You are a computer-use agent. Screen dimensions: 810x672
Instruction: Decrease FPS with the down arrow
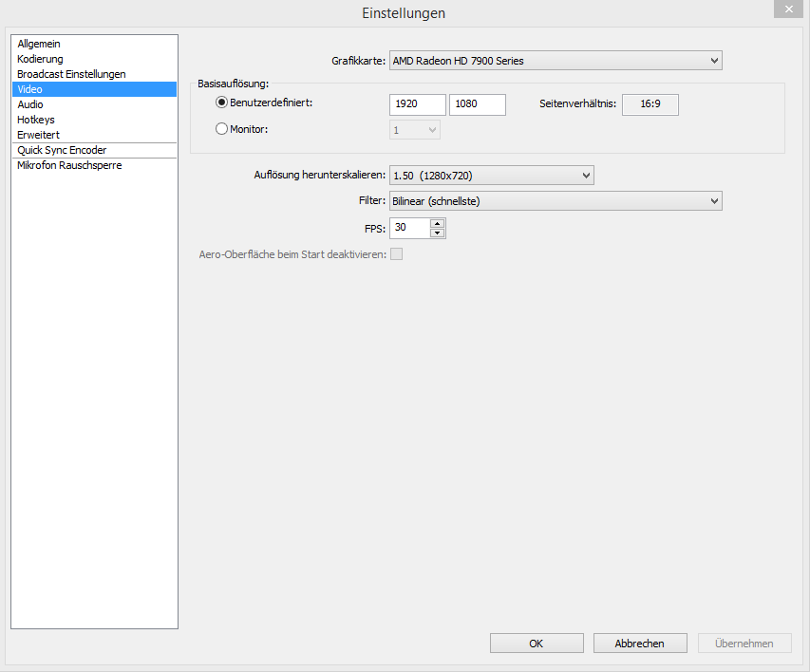click(x=438, y=233)
